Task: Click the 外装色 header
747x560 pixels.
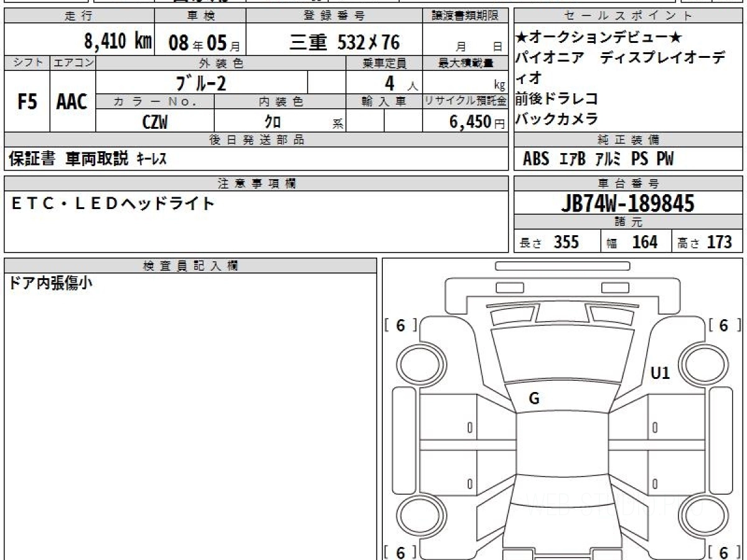Action: 221,63
